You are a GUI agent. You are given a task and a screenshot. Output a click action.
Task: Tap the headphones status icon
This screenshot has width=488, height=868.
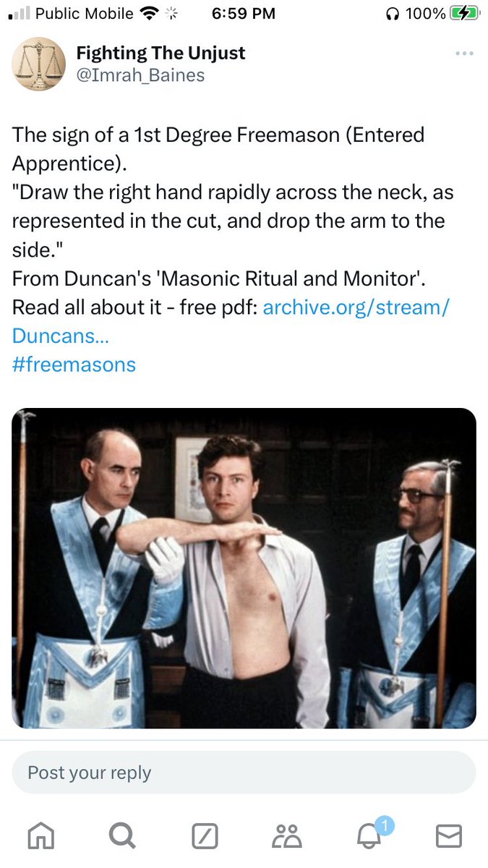(394, 14)
